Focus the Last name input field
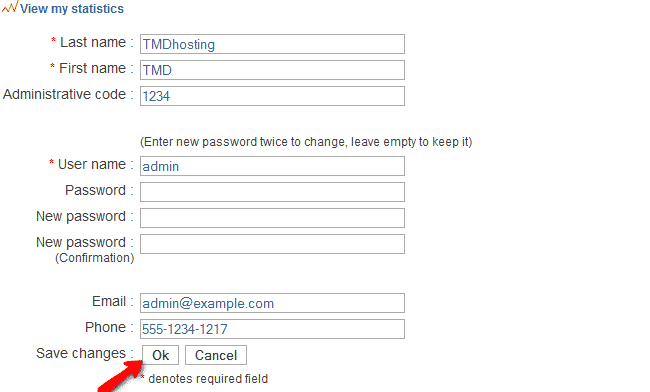This screenshot has width=650, height=392. click(272, 44)
